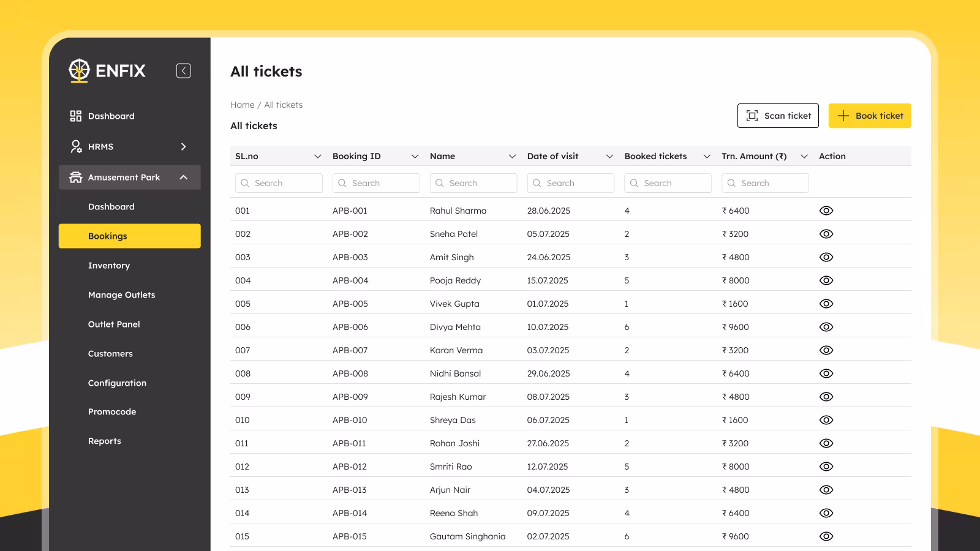Open the Trn. Amount column dropdown
The image size is (980, 551).
804,156
